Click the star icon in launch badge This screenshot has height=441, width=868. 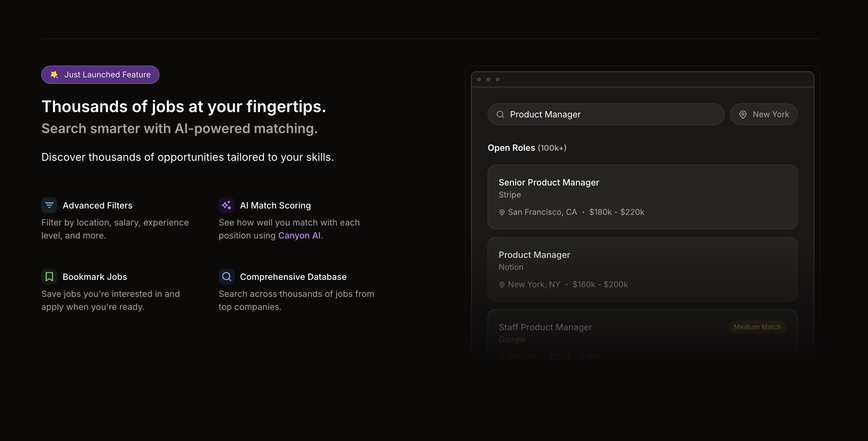click(x=54, y=74)
